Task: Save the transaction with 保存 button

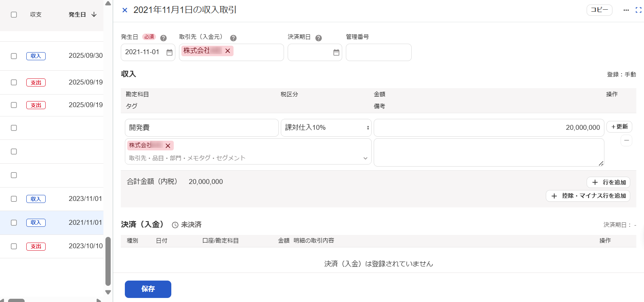Action: click(x=148, y=289)
